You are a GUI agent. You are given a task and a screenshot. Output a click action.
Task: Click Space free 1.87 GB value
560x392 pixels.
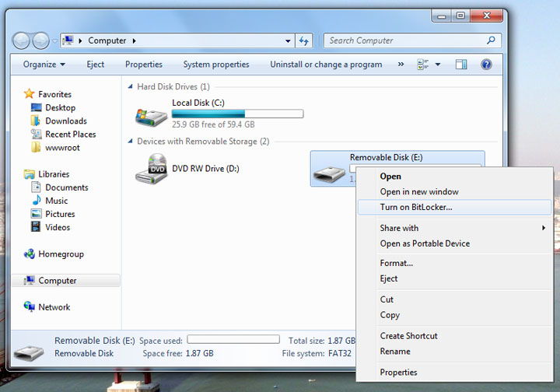(200, 353)
